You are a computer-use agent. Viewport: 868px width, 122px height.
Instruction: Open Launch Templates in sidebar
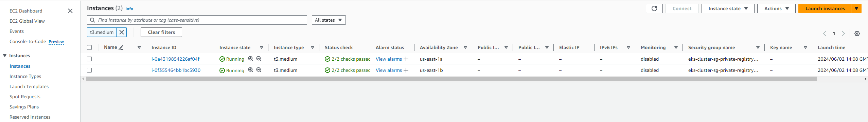coord(29,86)
